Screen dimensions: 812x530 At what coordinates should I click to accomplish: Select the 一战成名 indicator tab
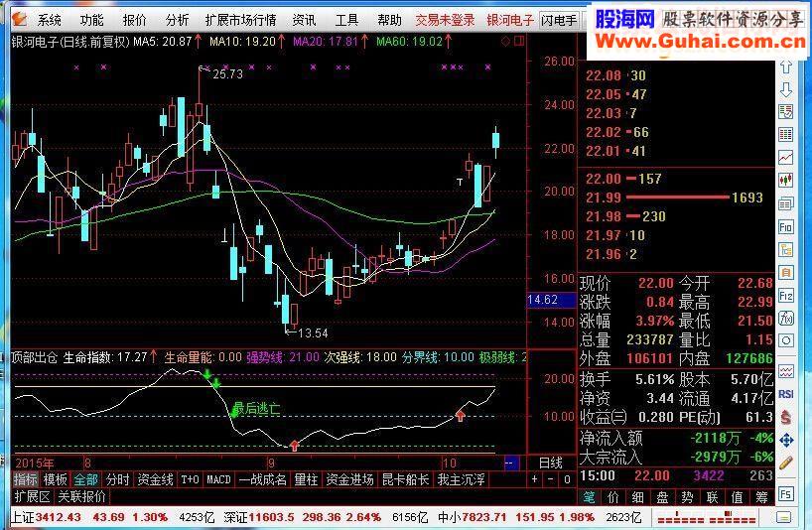click(263, 479)
